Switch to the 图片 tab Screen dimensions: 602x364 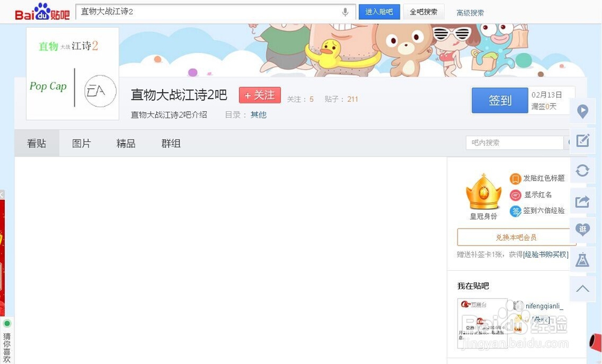81,143
